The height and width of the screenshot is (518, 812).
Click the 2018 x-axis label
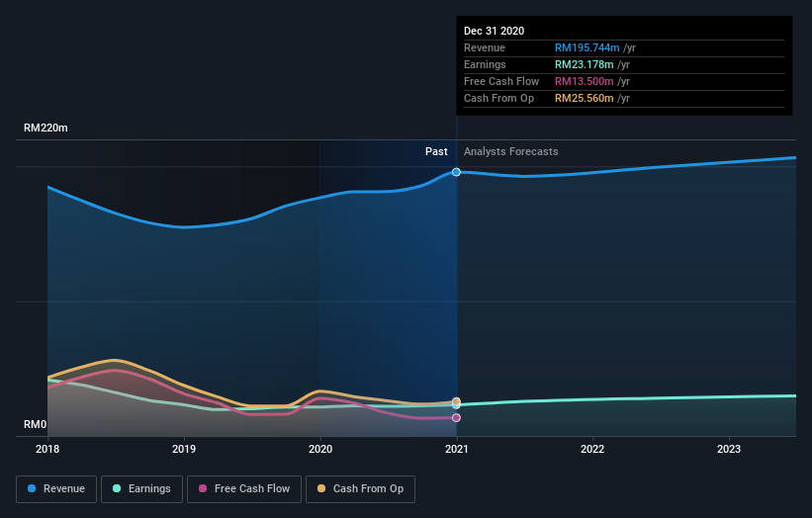click(47, 449)
